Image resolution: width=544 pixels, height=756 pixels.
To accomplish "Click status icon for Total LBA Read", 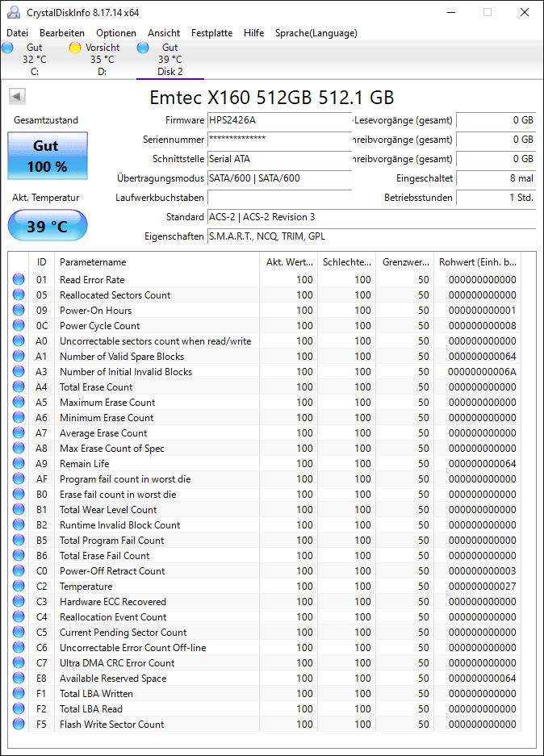I will pos(19,708).
